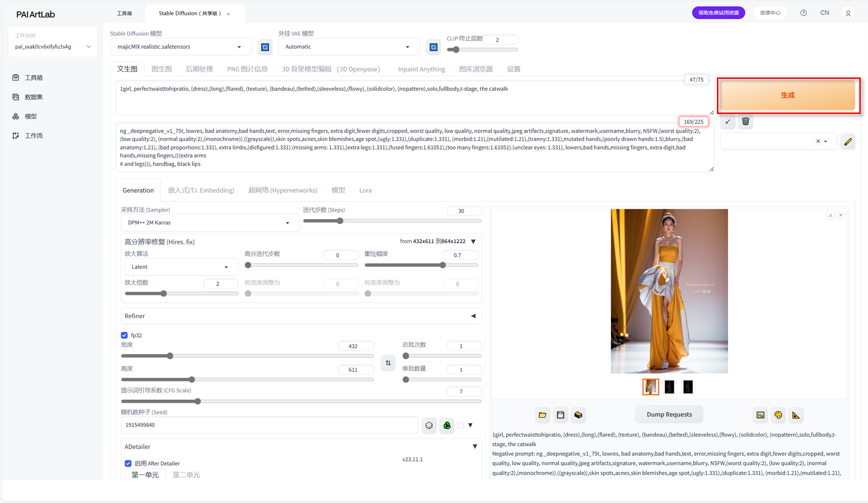Open 数据集 in the left sidebar
Image resolution: width=868 pixels, height=503 pixels.
tap(28, 97)
